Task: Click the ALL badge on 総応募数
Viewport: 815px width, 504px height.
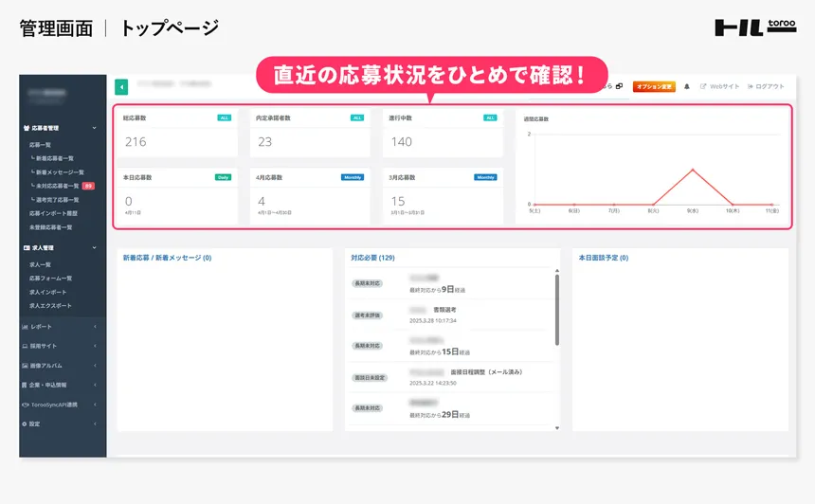Action: tap(224, 117)
